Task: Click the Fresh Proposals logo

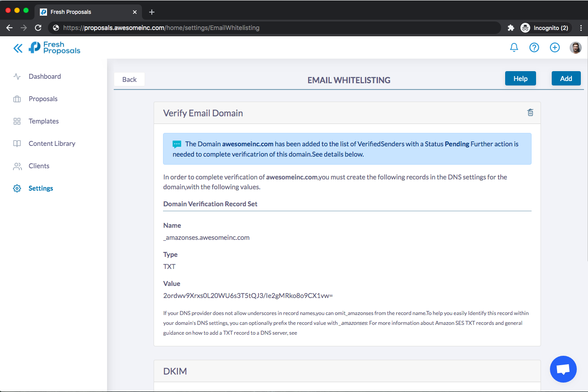Action: tap(54, 47)
